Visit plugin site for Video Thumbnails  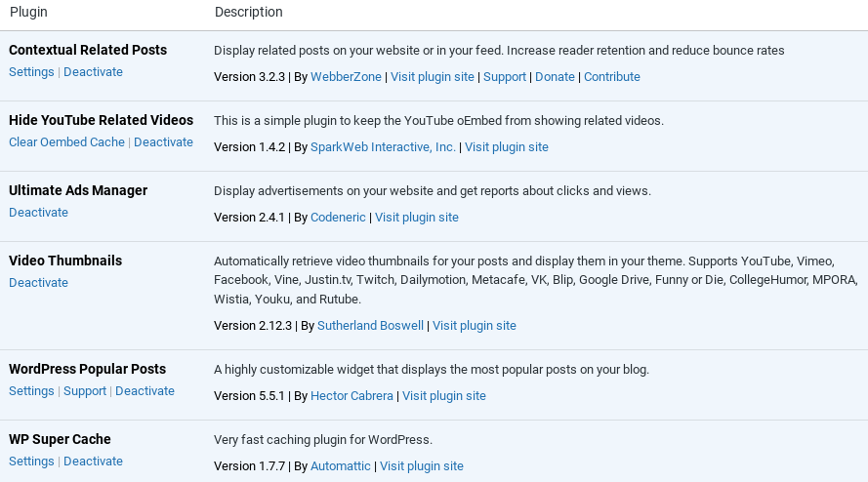pyautogui.click(x=475, y=326)
